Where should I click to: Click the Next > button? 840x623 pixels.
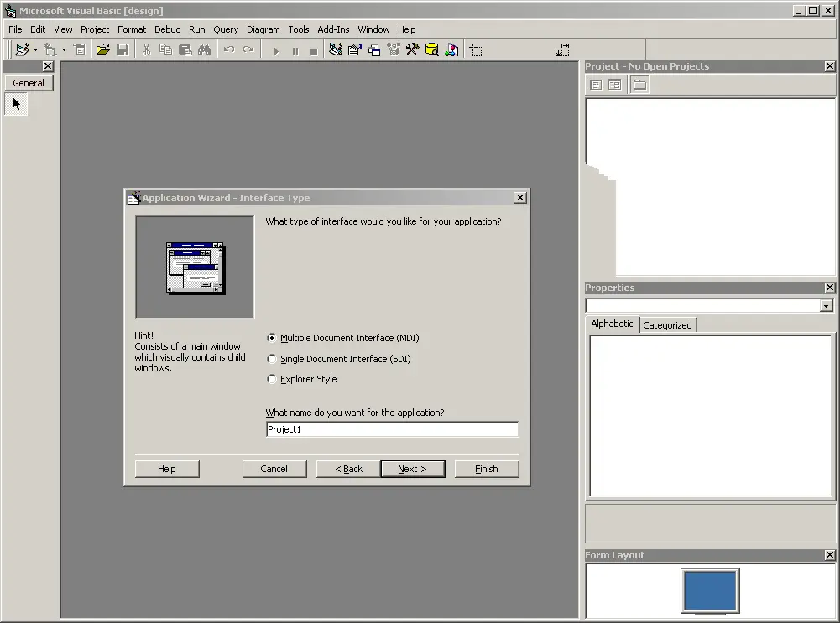point(413,469)
